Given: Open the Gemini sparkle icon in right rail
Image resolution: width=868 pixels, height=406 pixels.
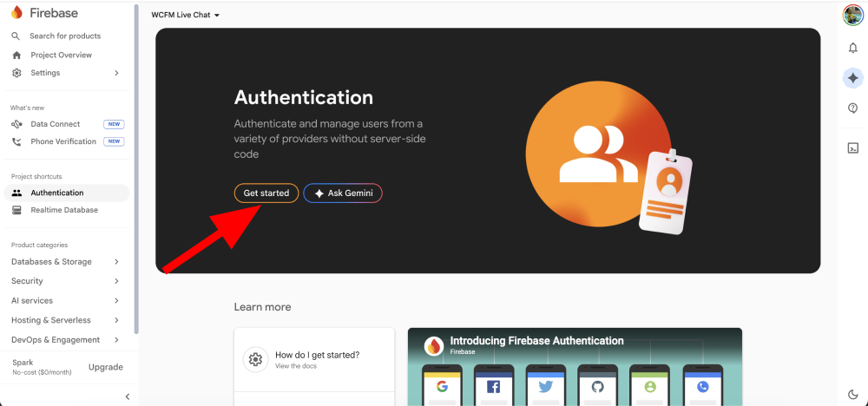Looking at the screenshot, I should (x=852, y=78).
